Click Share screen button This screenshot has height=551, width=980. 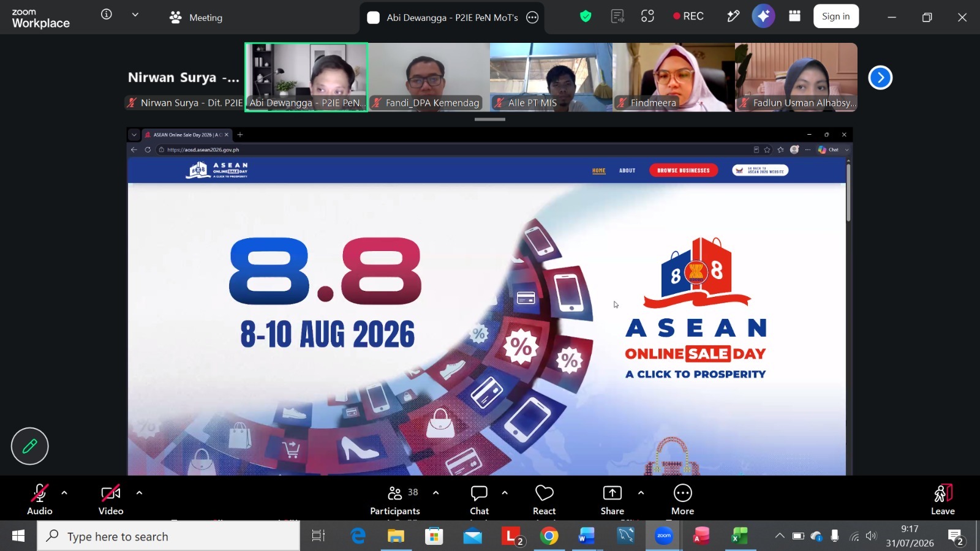tap(612, 500)
